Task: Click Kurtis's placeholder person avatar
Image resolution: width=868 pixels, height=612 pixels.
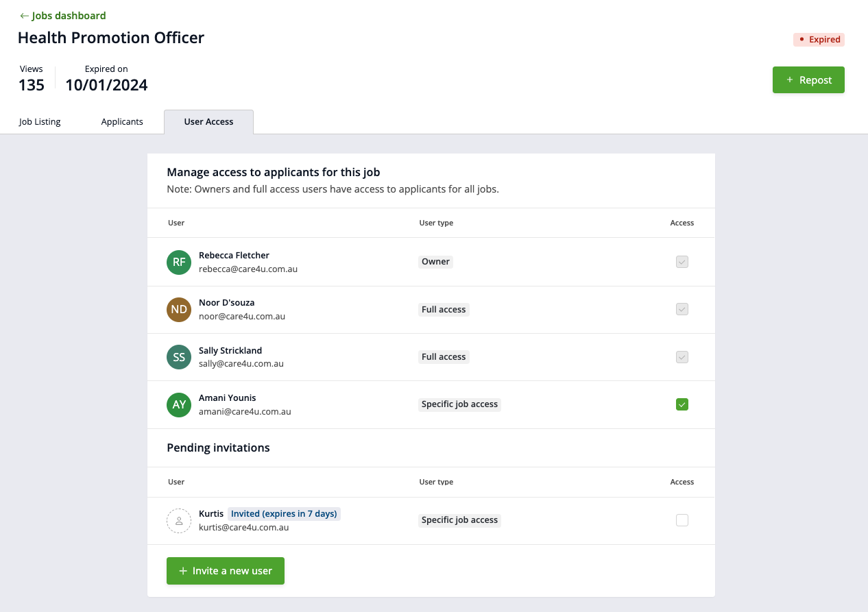Action: (x=179, y=521)
